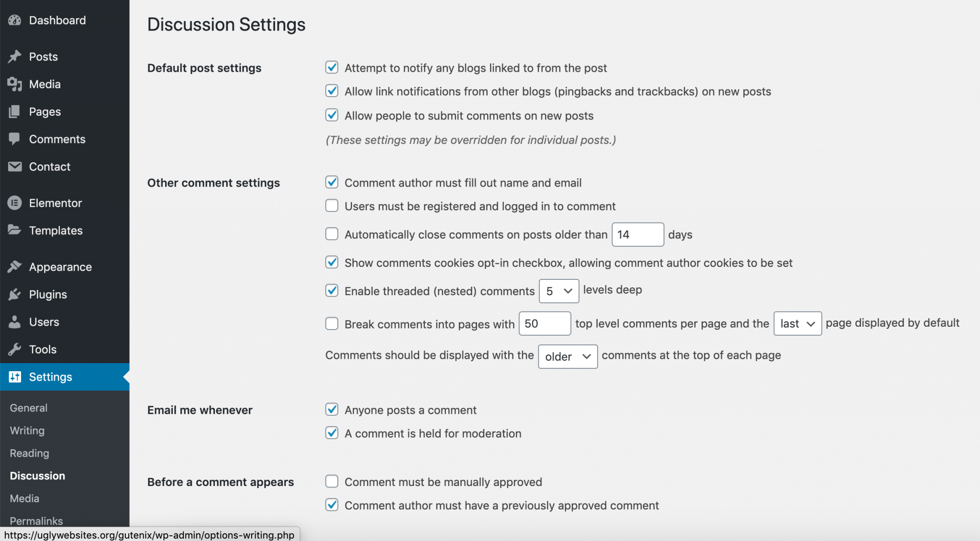Click the Dashboard gauge icon
The width and height of the screenshot is (980, 541).
coord(15,20)
